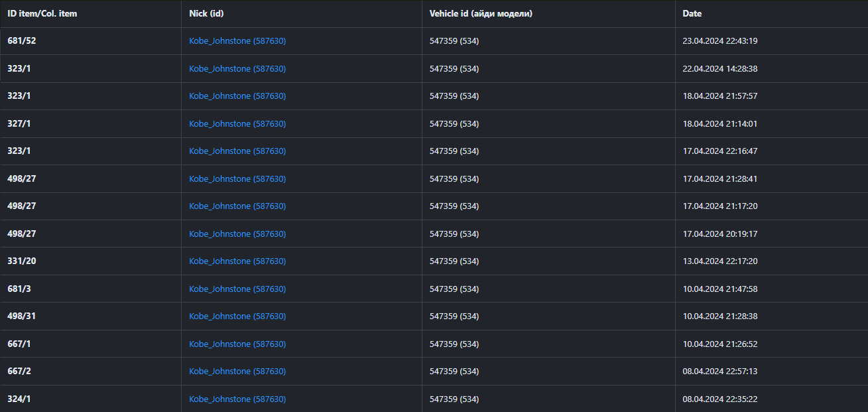The image size is (868, 412).
Task: Click Kobe_Johnstone link in the 681/3 row
Action: click(x=237, y=289)
